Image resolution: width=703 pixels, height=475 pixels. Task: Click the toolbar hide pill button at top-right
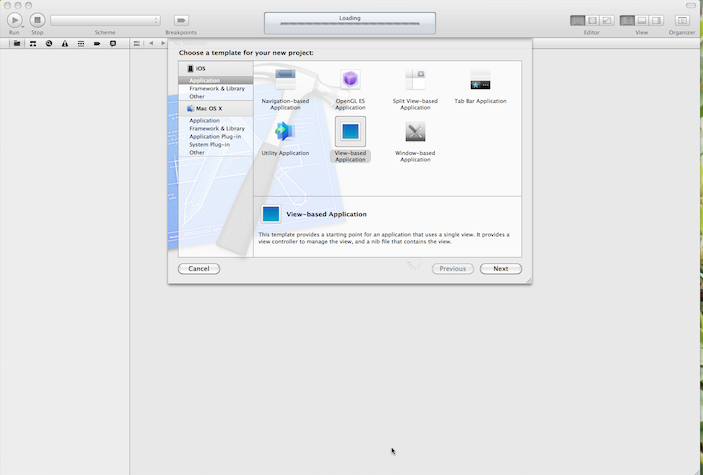pyautogui.click(x=691, y=5)
